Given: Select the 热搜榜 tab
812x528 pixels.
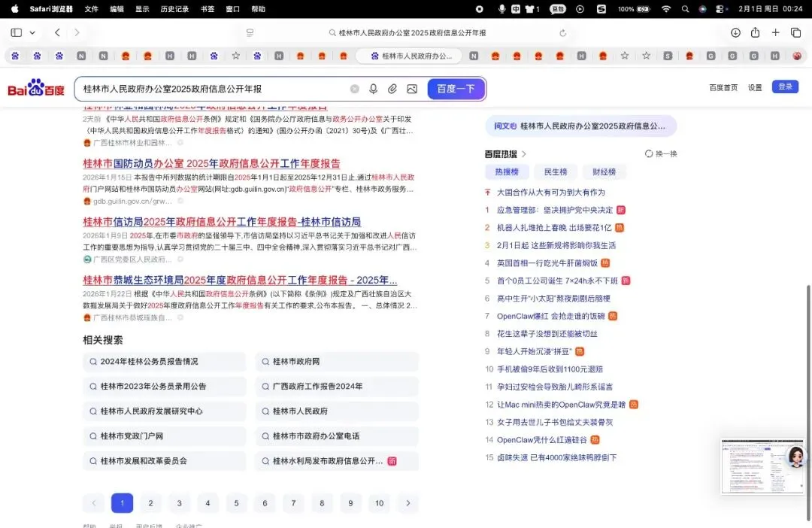Looking at the screenshot, I should [x=507, y=172].
